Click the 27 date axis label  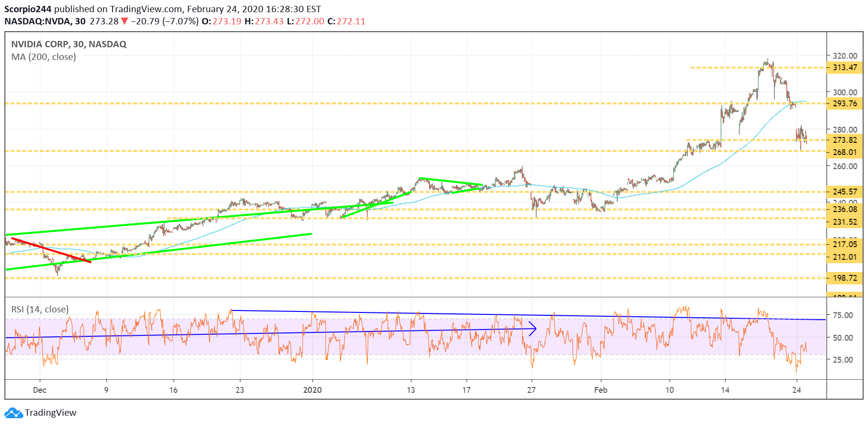531,390
